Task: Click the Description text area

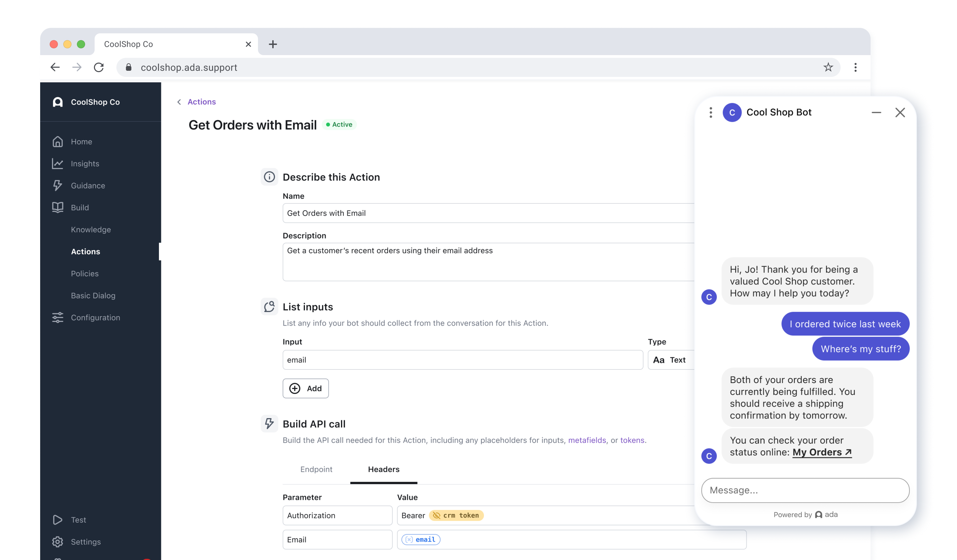Action: [x=488, y=262]
